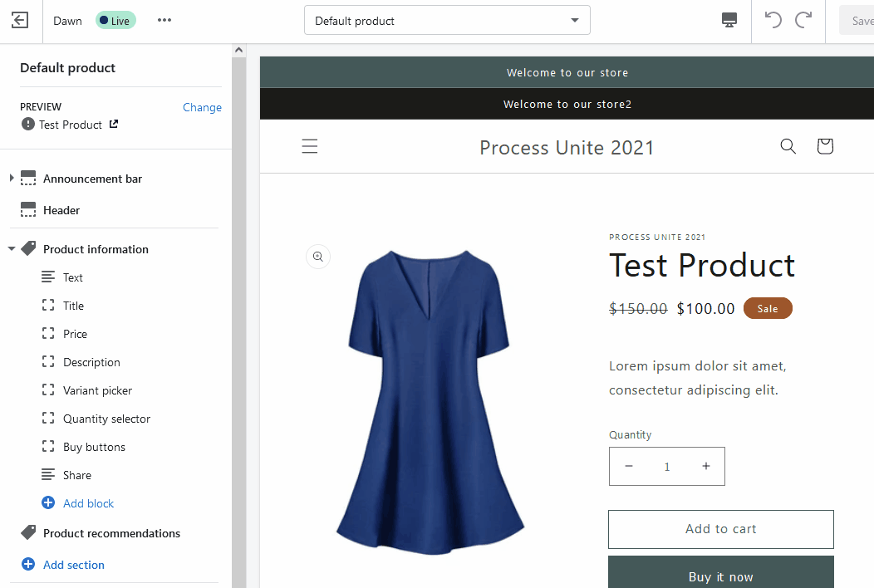Select the Variant picker block
Screen dimensions: 874x588
[x=97, y=390]
